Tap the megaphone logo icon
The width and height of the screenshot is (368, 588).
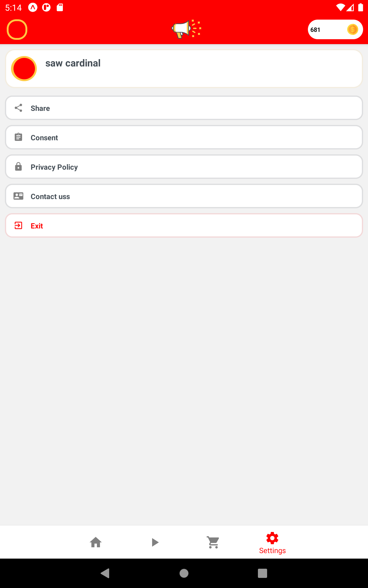[186, 29]
